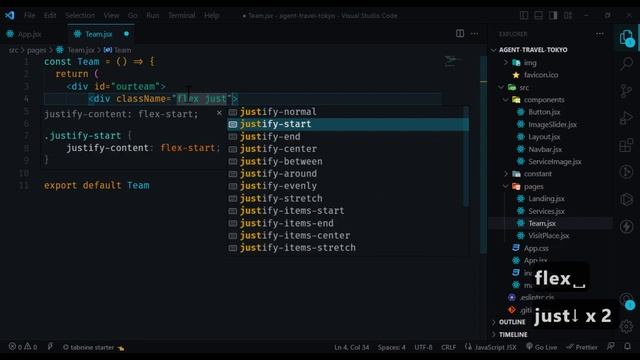Expand the img folder
Screen dimensions: 640x360
point(530,63)
